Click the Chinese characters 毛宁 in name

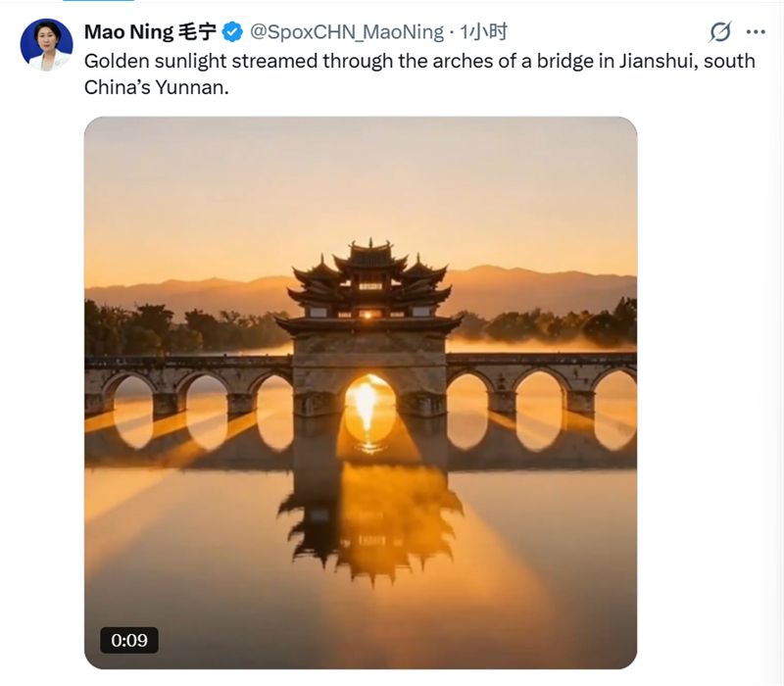point(198,32)
